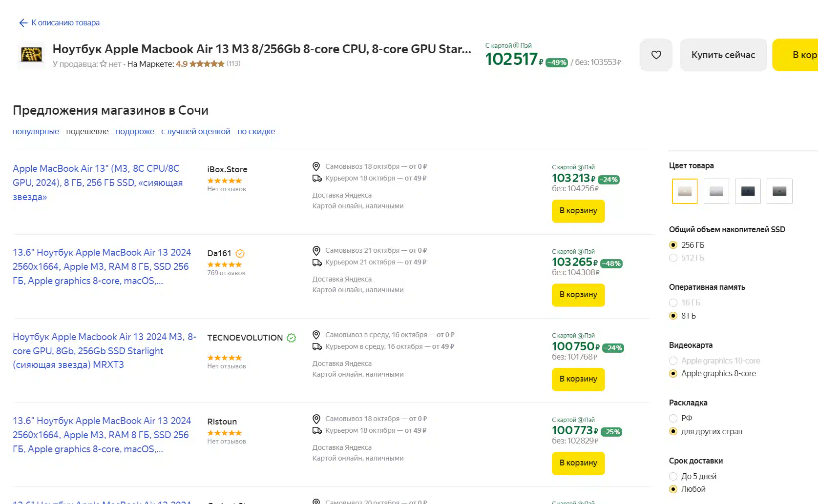The height and width of the screenshot is (504, 818).
Task: Click courier truck icon in Ristoun row
Action: point(317,431)
